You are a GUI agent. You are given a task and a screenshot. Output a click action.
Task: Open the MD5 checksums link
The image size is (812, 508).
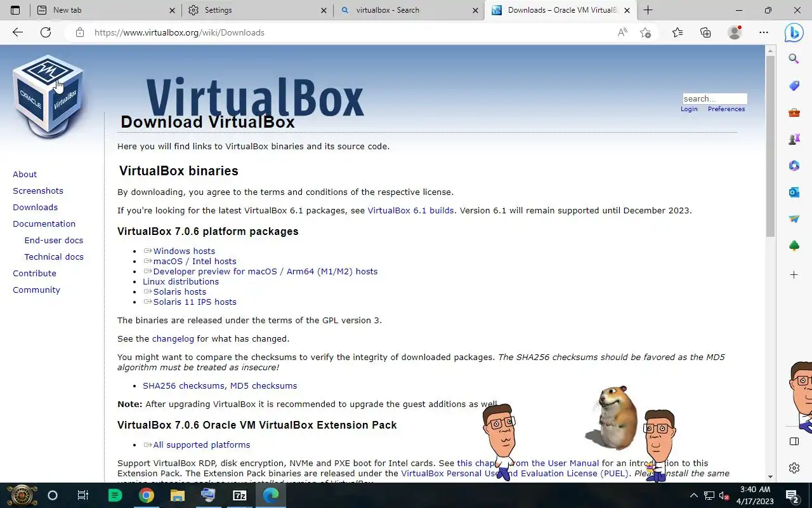pos(263,385)
